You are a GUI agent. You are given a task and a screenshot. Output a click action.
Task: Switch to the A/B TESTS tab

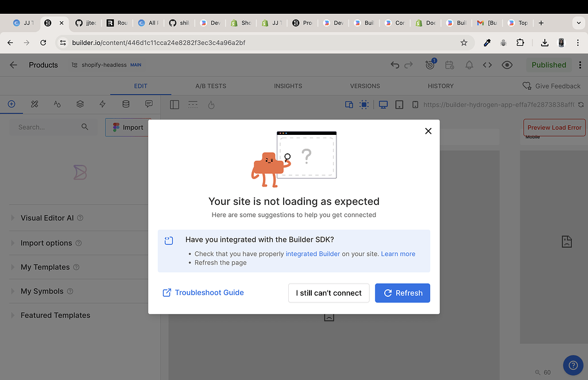tap(211, 86)
